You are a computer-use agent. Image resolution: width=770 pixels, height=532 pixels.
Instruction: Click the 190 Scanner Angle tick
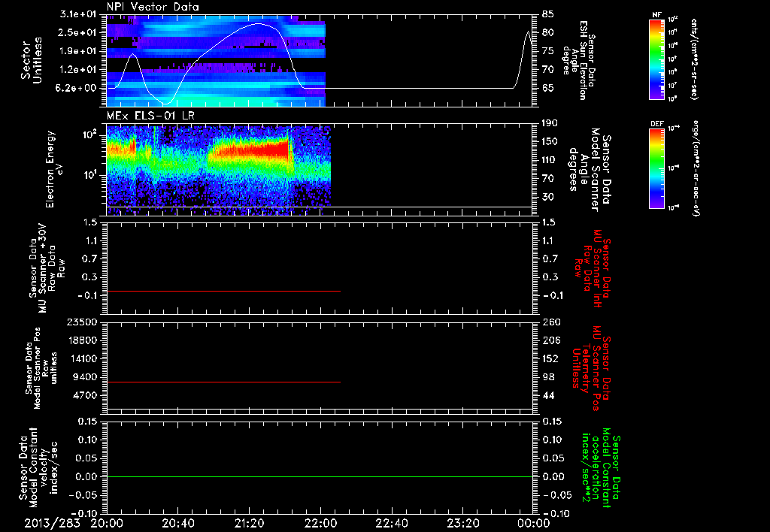[550, 123]
